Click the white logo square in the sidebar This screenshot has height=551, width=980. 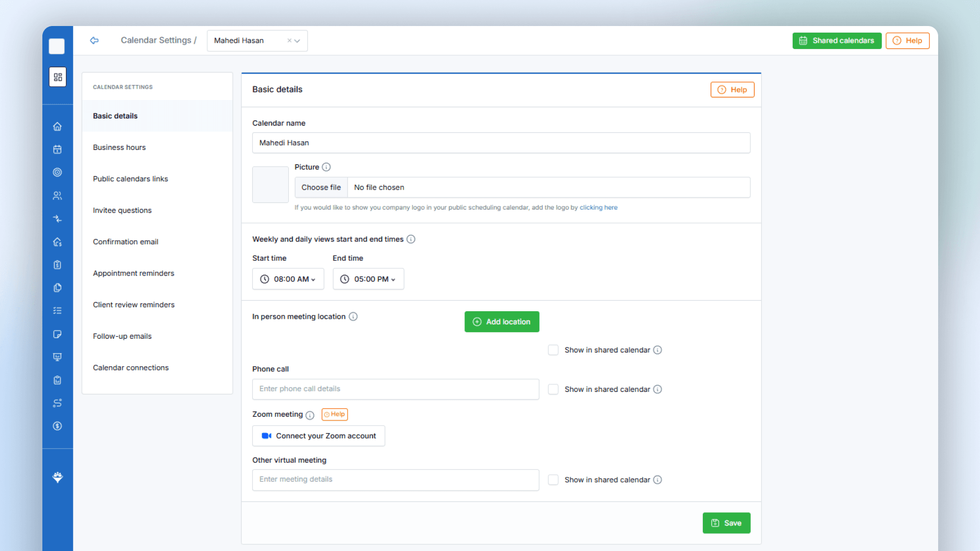tap(57, 46)
